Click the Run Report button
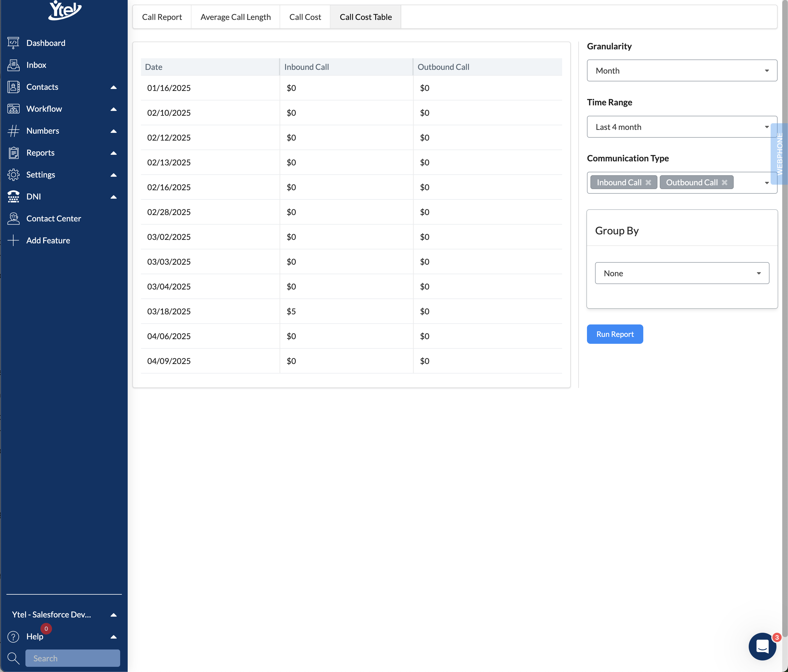 615,334
